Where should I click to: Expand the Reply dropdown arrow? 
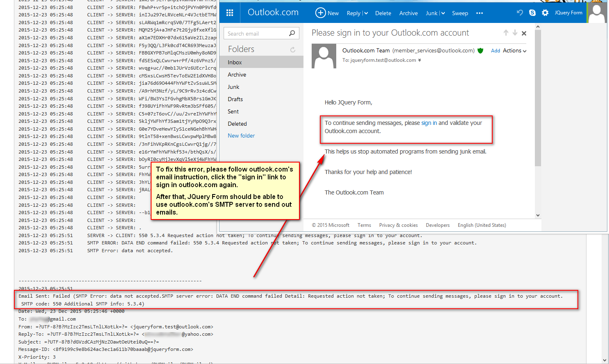366,13
